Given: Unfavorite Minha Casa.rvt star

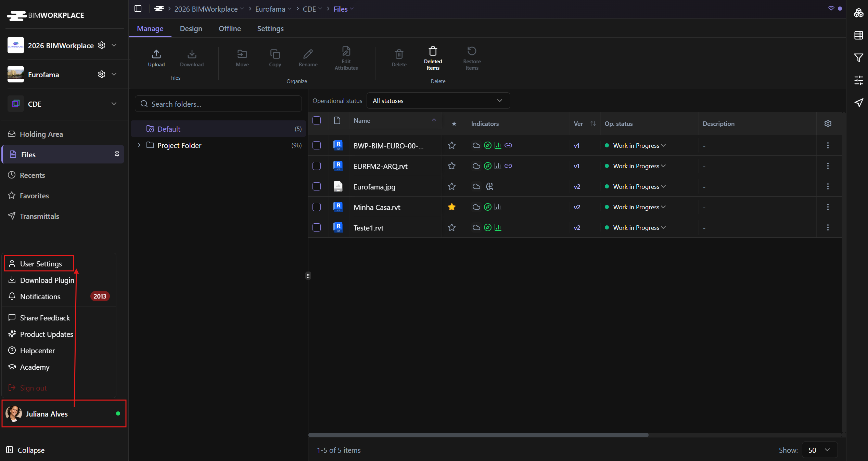Looking at the screenshot, I should pos(452,207).
